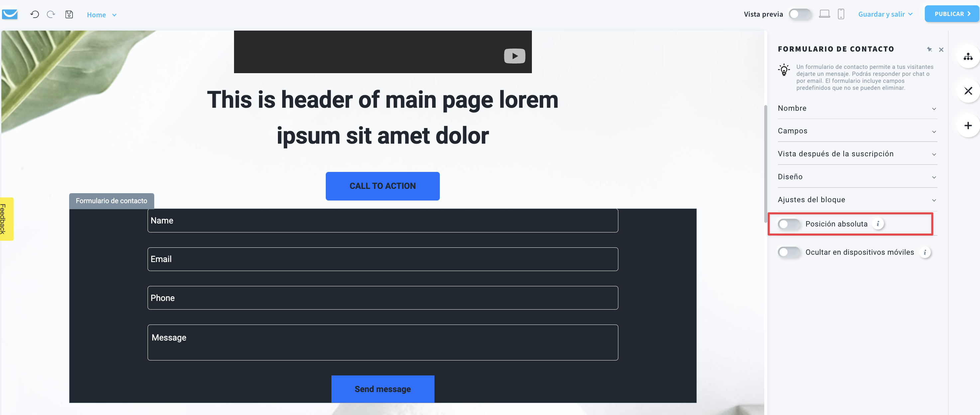Click the Name input field
This screenshot has width=980, height=415.
point(382,220)
